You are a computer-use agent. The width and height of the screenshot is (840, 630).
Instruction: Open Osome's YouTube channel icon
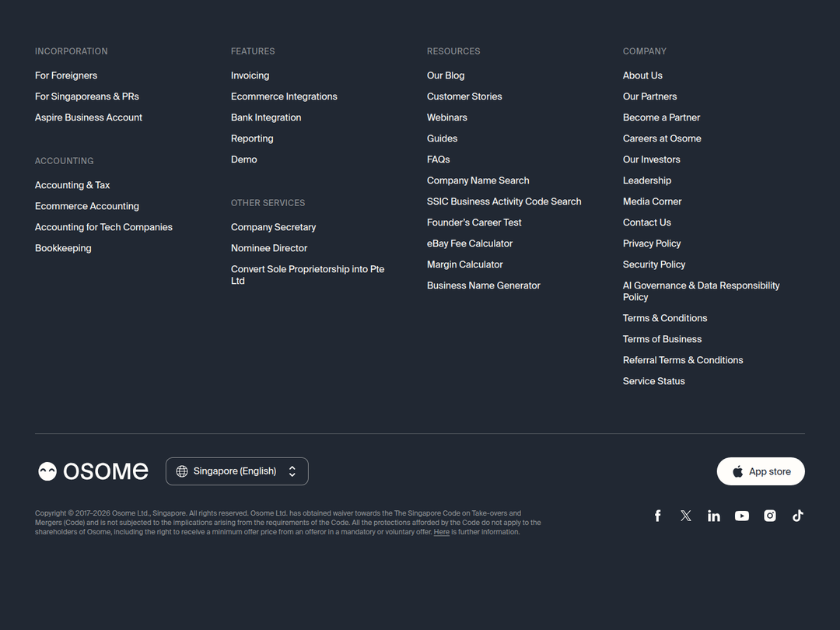742,516
